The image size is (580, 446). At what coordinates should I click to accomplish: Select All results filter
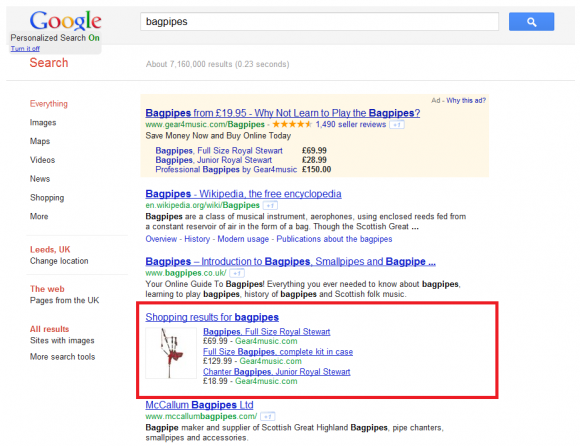point(50,329)
